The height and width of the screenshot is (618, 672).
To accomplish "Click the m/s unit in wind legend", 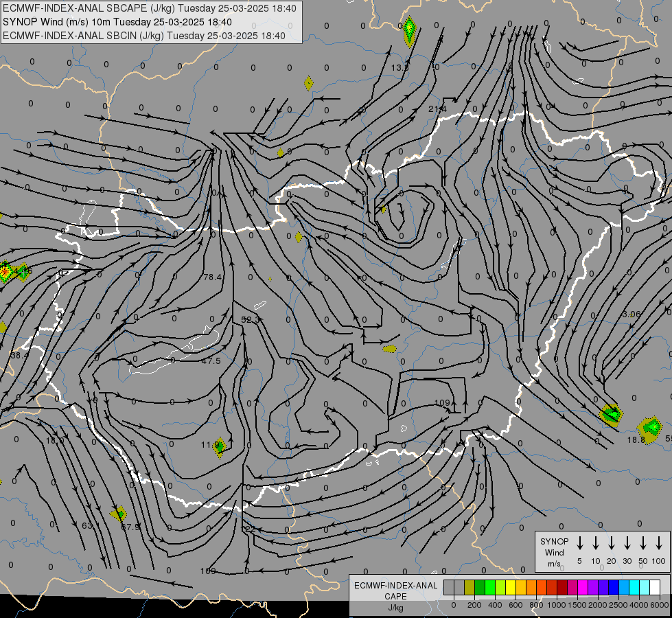I will pyautogui.click(x=554, y=564).
